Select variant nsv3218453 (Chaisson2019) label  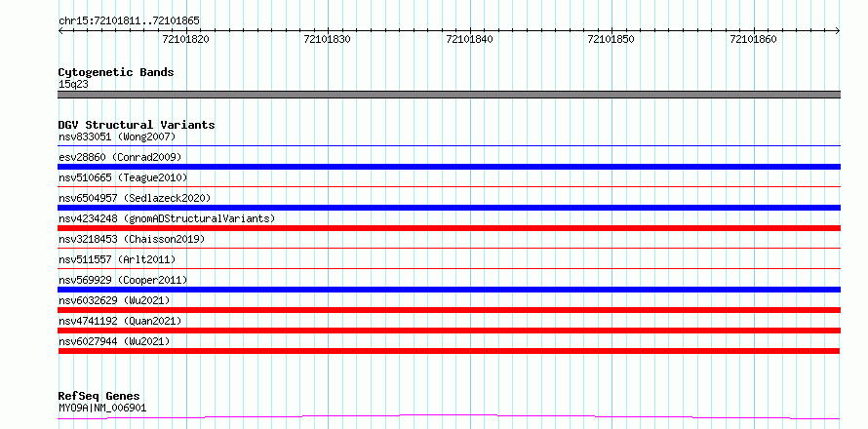point(132,239)
